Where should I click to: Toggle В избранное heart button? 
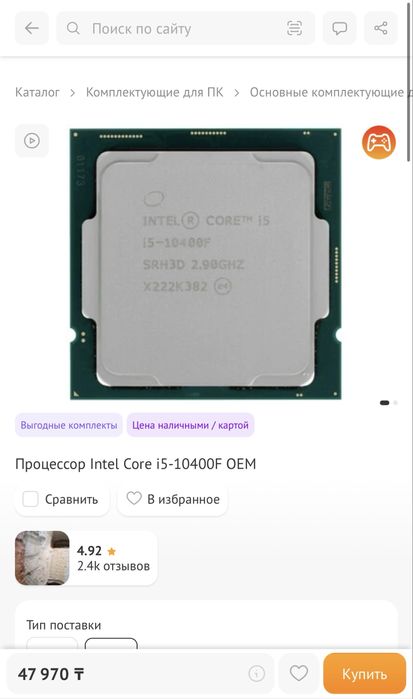pyautogui.click(x=173, y=499)
